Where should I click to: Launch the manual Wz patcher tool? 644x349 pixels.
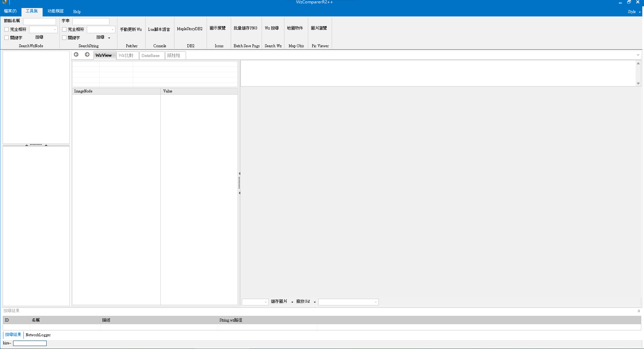point(131,29)
